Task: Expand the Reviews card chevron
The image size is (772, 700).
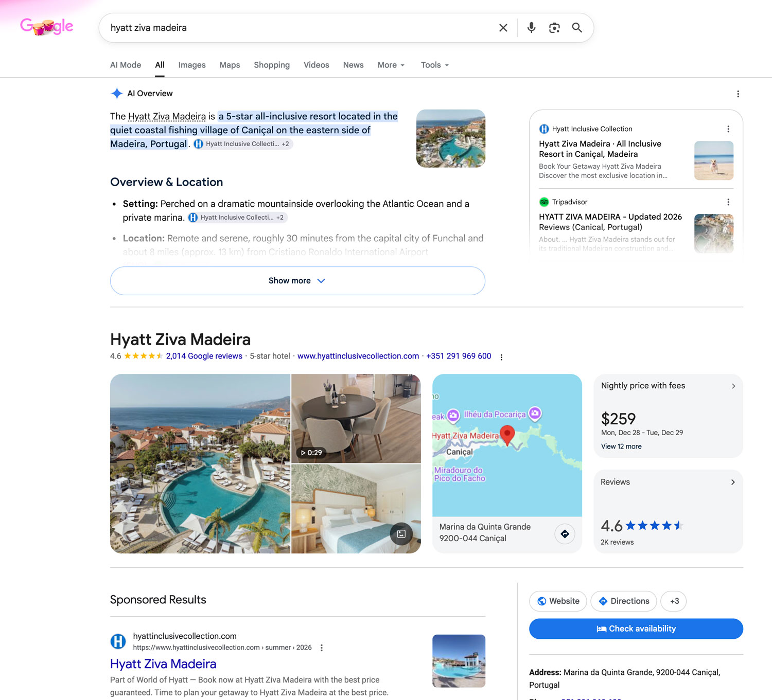Action: coord(733,482)
